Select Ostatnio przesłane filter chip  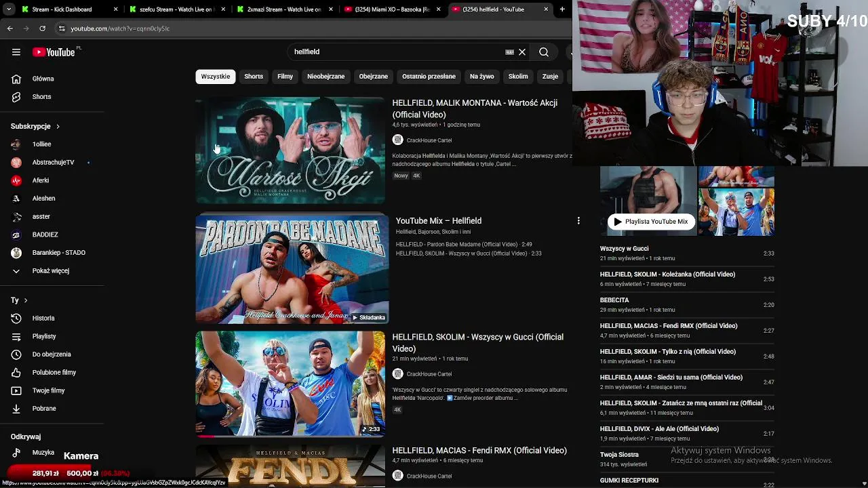[x=429, y=77]
